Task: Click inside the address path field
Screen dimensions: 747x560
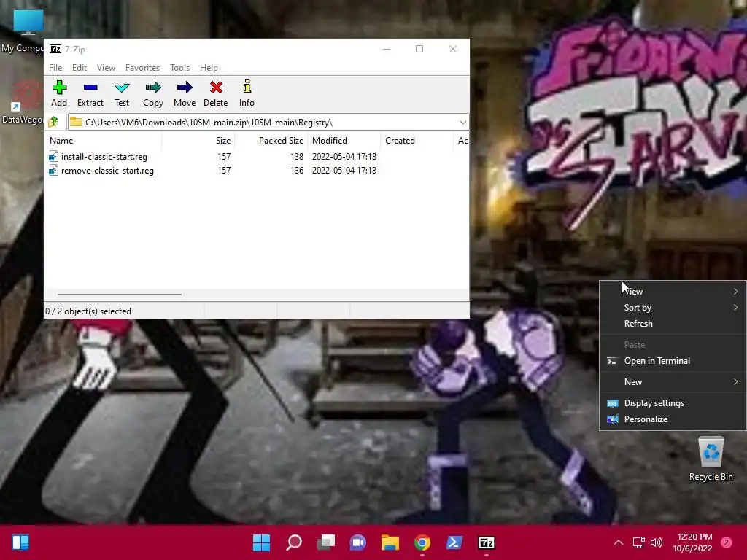Action: (x=268, y=122)
